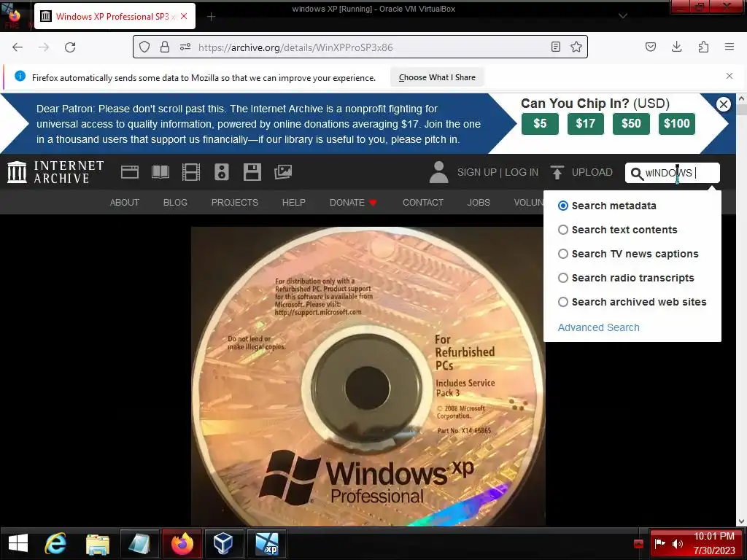747x560 pixels.
Task: Open File Explorer from the taskbar
Action: pyautogui.click(x=97, y=543)
